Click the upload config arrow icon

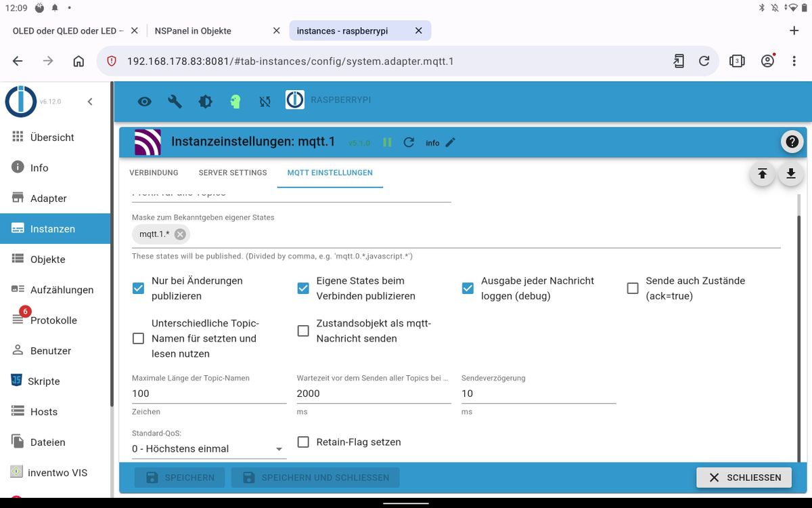762,174
